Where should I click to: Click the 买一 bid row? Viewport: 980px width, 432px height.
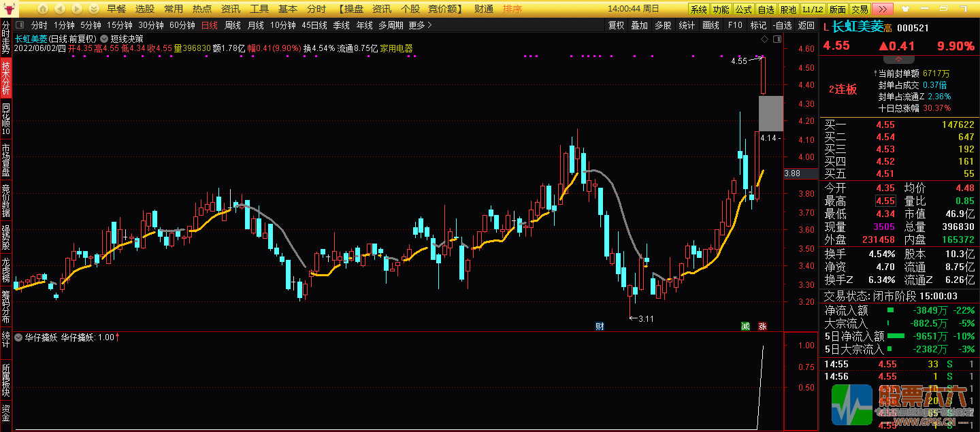click(900, 124)
